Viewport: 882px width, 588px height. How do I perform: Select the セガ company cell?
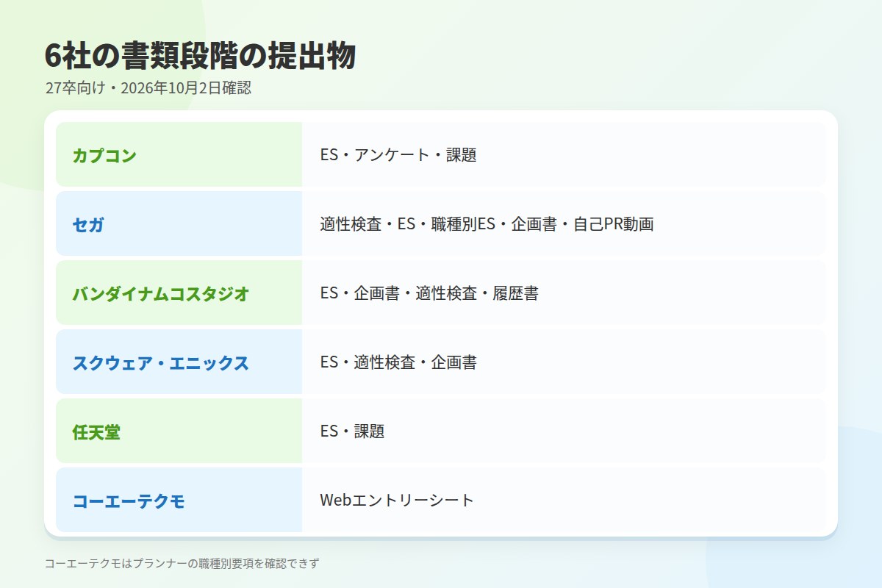tap(179, 223)
